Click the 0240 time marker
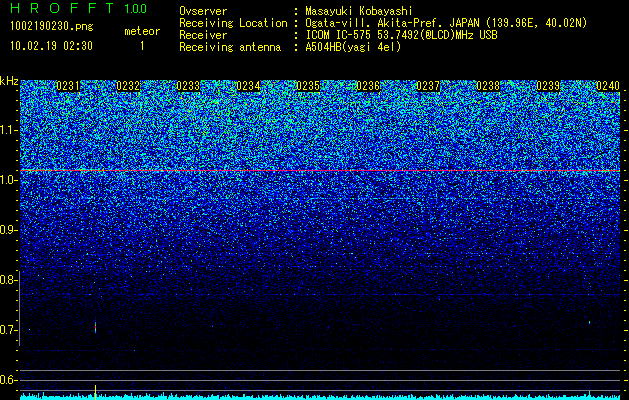Viewport: 629px width, 400px height. [x=608, y=86]
